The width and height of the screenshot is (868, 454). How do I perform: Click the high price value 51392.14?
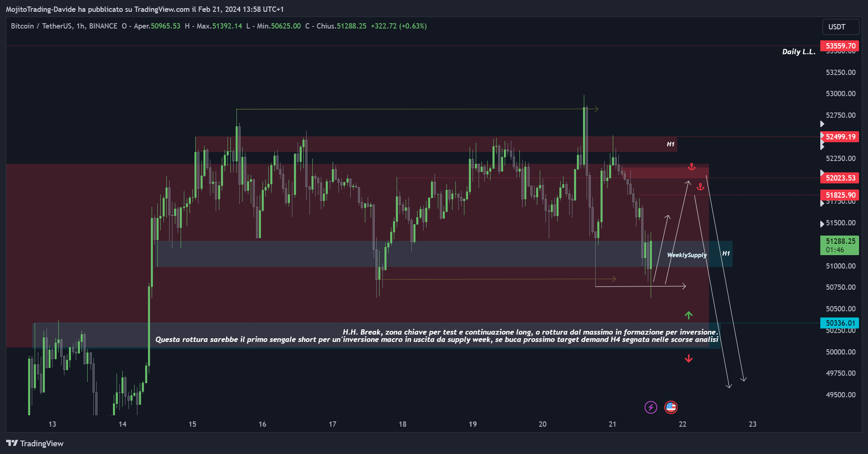[227, 26]
